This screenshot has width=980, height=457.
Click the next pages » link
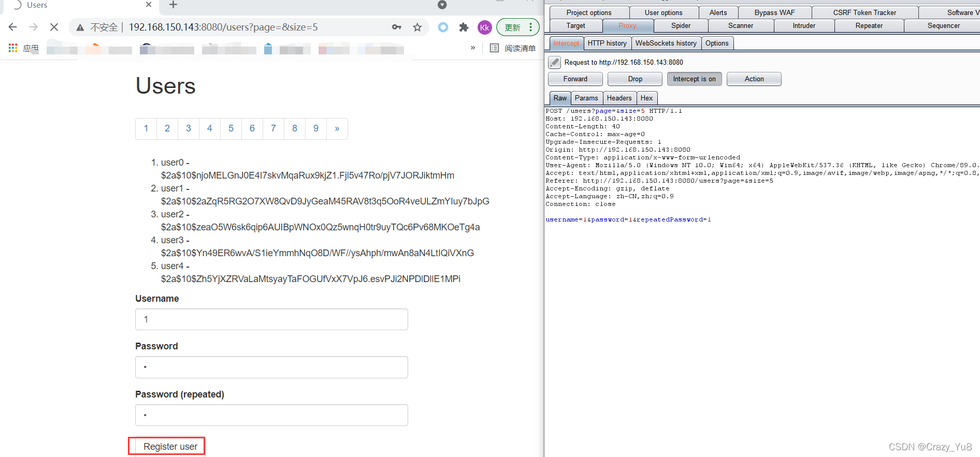click(337, 128)
